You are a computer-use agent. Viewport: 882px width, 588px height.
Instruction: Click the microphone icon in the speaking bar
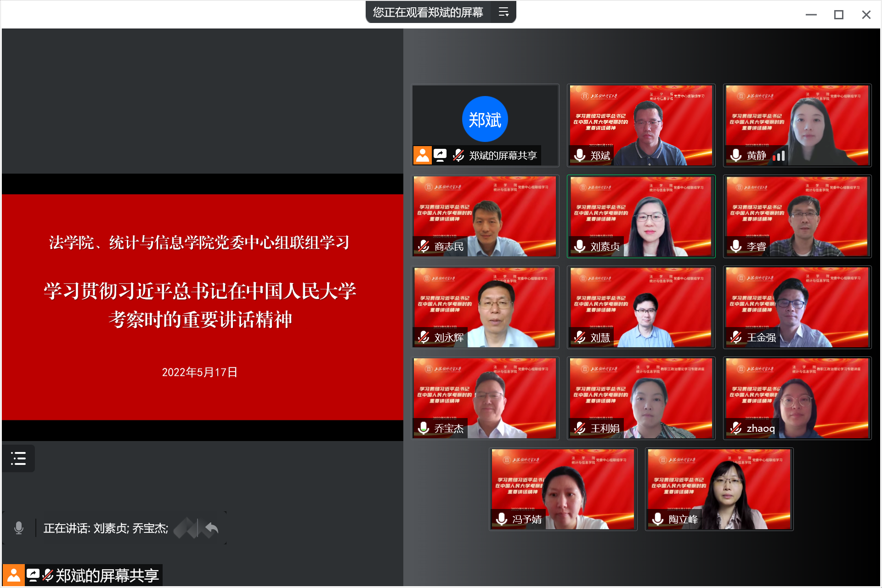pos(19,528)
